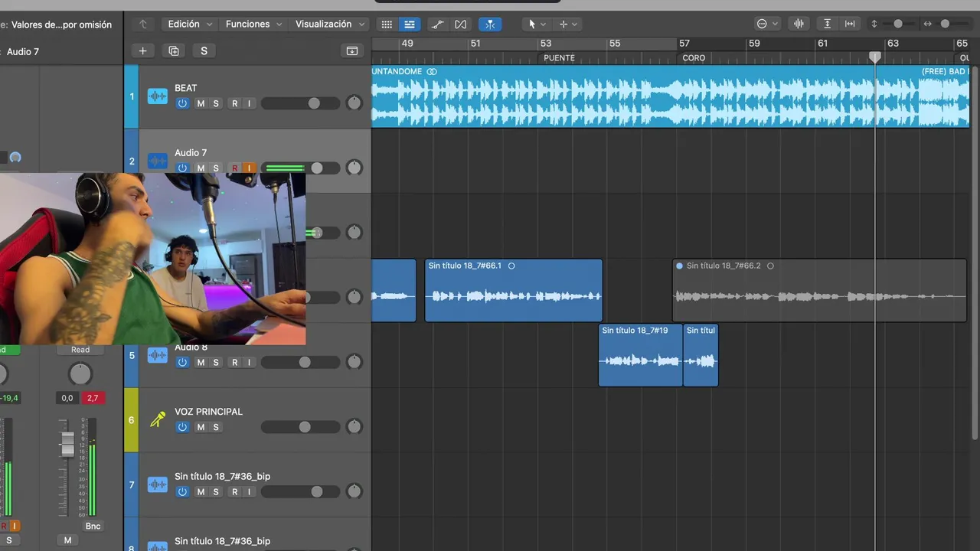Select the track list view icon
Viewport: 980px width, 551px height.
[x=410, y=24]
